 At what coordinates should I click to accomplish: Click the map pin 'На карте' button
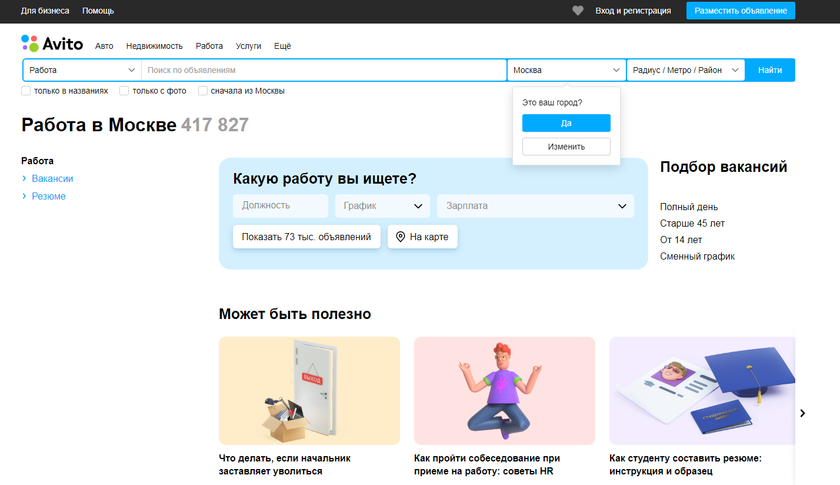click(423, 237)
